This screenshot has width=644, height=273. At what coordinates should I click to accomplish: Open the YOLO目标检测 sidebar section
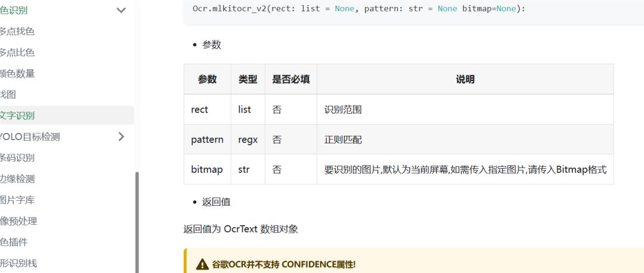[x=31, y=136]
